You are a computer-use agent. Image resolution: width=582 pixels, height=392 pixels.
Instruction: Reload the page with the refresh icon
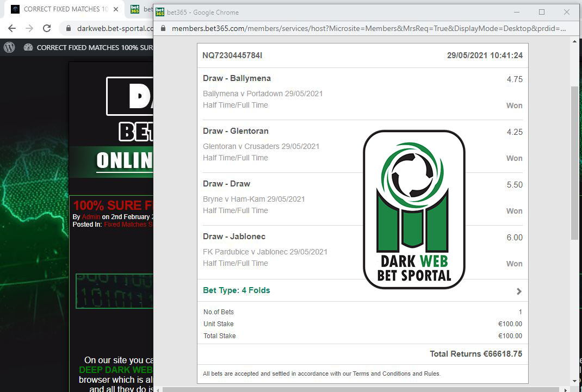[x=47, y=29]
